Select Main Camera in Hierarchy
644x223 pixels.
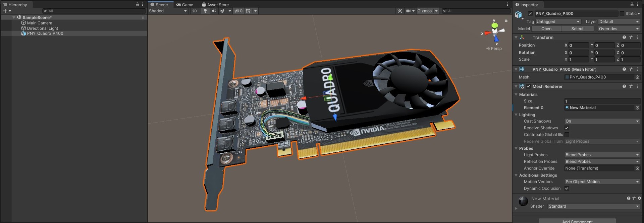point(40,23)
